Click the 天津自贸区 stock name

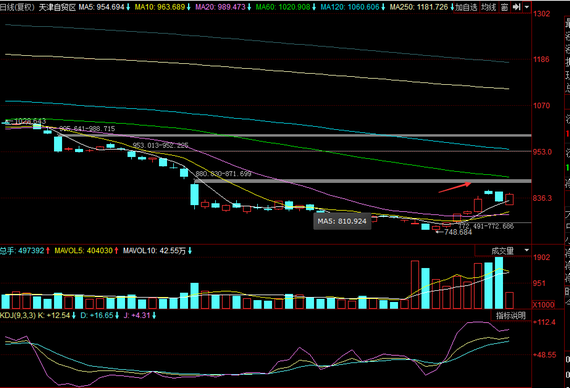click(x=57, y=7)
